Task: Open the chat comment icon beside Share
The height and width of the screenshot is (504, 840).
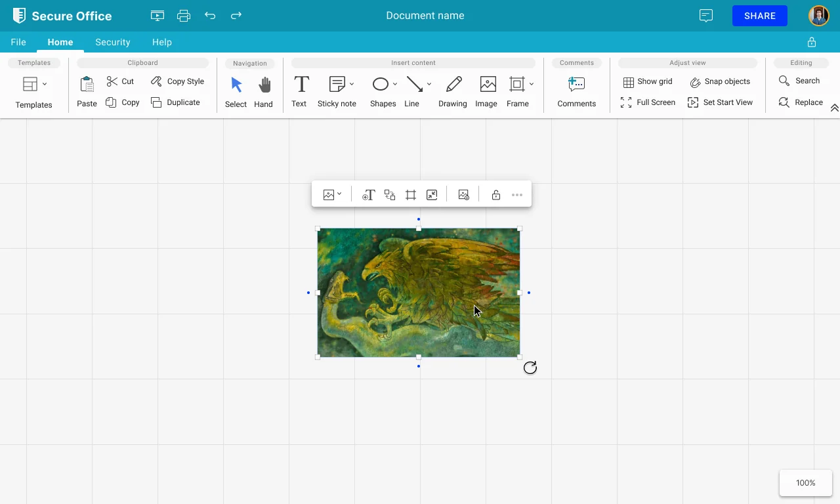Action: click(706, 16)
